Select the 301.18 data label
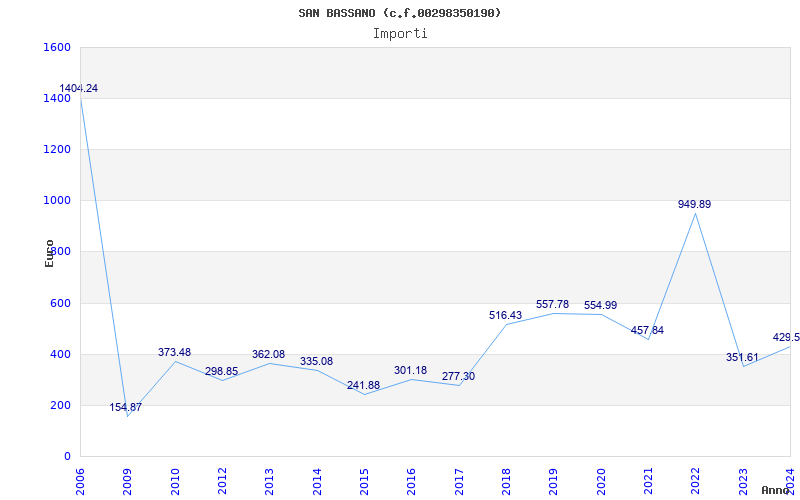This screenshot has height=500, width=800. 410,370
